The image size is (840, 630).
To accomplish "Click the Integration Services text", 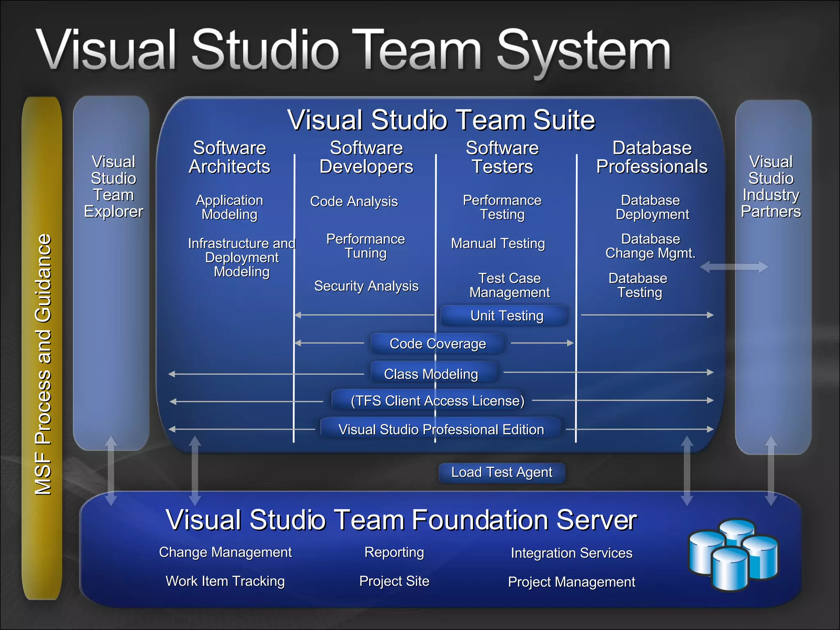I will (x=571, y=553).
